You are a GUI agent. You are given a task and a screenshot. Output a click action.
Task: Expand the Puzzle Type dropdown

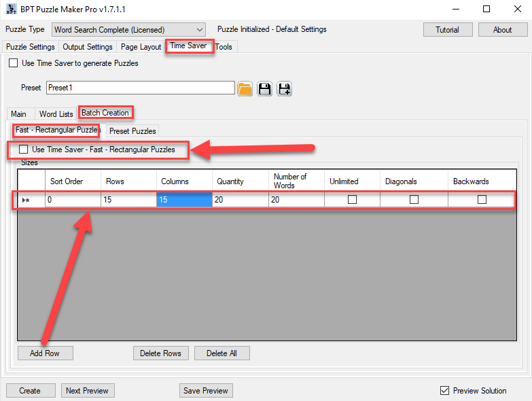tap(199, 30)
